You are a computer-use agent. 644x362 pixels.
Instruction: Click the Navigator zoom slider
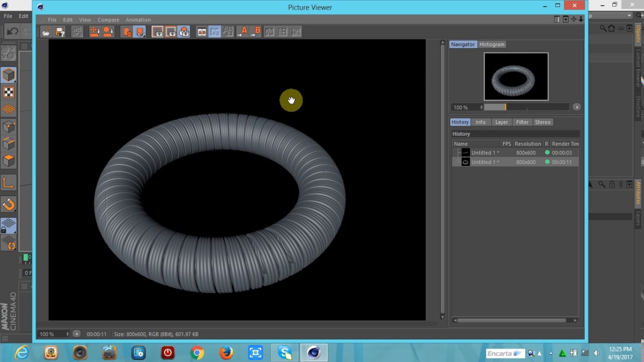(526, 107)
